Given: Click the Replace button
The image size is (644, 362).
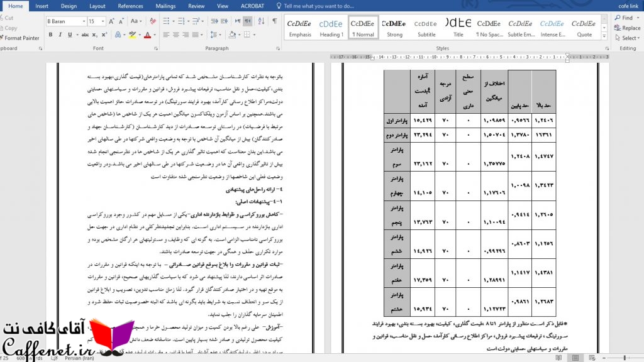Looking at the screenshot, I should [628, 28].
